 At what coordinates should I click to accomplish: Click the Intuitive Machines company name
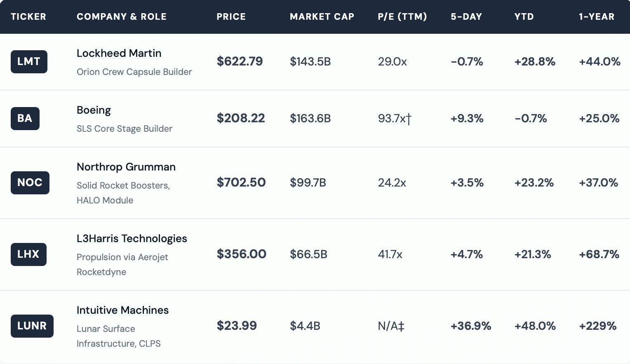coord(122,310)
